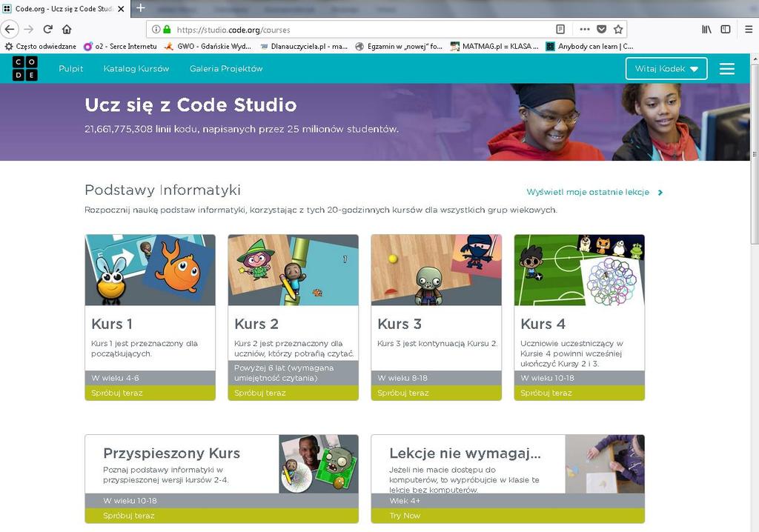Image resolution: width=759 pixels, height=532 pixels.
Task: Open the Firefox hamburger menu
Action: (x=749, y=30)
